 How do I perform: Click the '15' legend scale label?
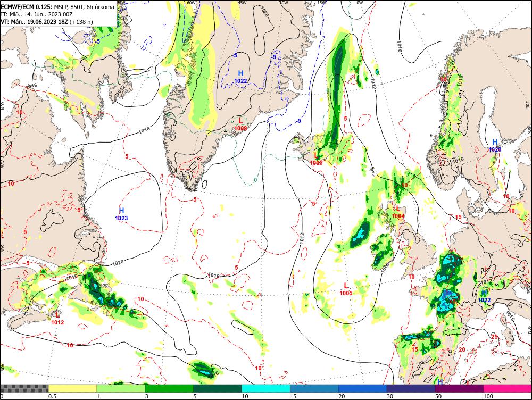pyautogui.click(x=293, y=396)
